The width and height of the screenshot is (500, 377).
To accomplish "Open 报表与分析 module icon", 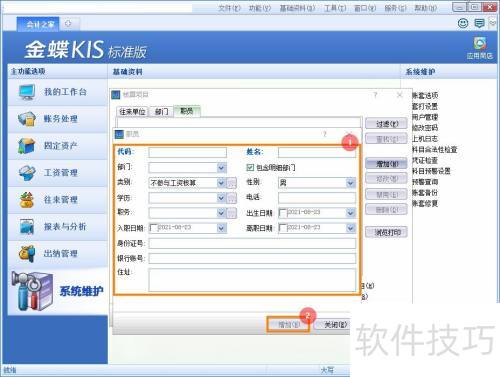I will tap(27, 227).
